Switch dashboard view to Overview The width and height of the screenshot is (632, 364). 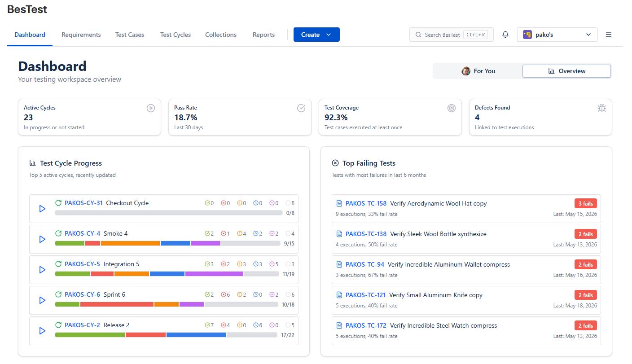[x=566, y=71]
